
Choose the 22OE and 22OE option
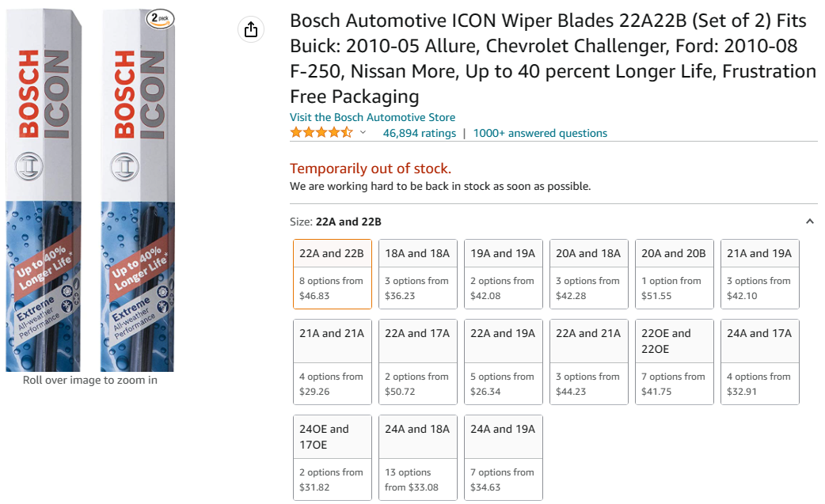pos(675,362)
